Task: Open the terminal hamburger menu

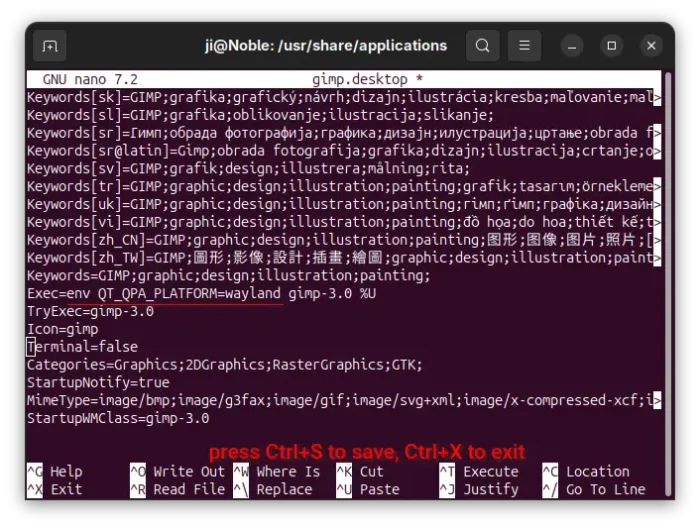Action: pyautogui.click(x=524, y=46)
